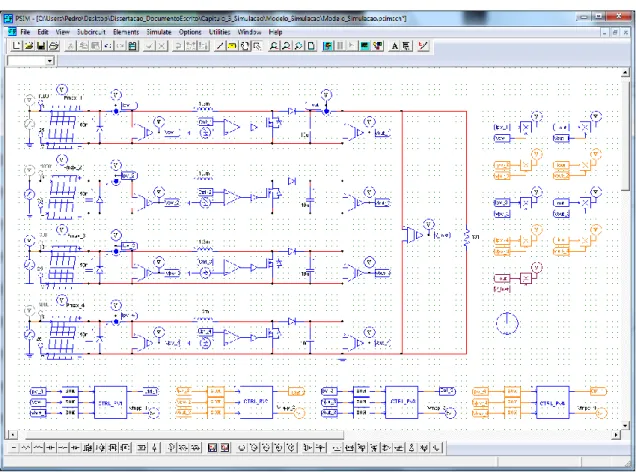Click the Cut scissors icon
This screenshot has height=472, width=636.
pos(71,46)
